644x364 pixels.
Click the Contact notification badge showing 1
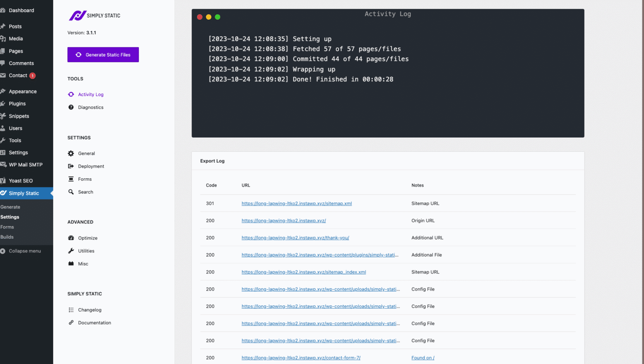point(31,75)
